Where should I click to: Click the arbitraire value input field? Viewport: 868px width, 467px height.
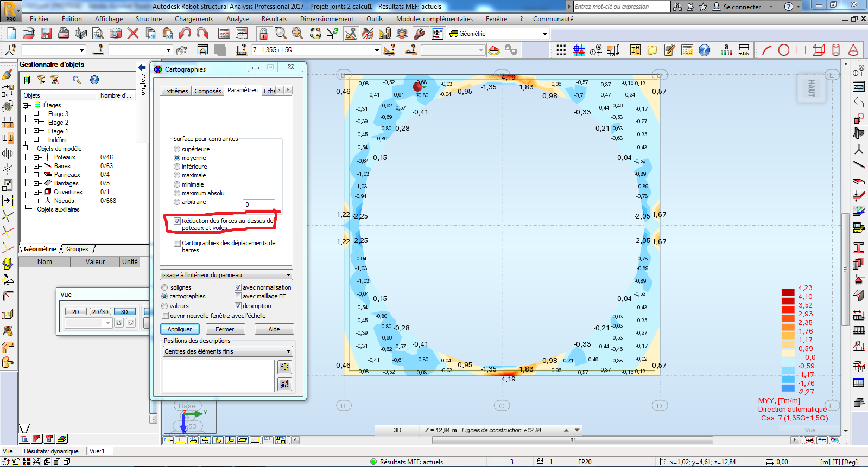pyautogui.click(x=259, y=204)
